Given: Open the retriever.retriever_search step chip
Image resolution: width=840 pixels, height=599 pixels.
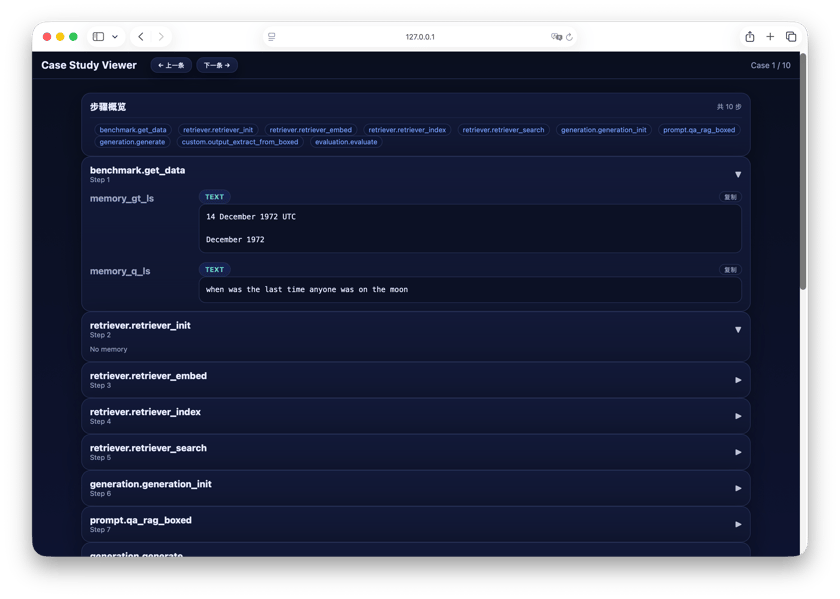Looking at the screenshot, I should [x=504, y=130].
